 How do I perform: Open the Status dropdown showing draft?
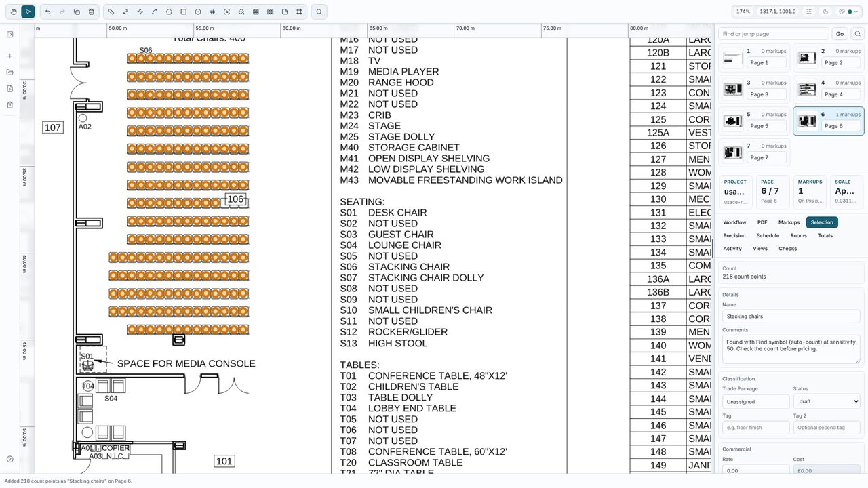pyautogui.click(x=827, y=401)
